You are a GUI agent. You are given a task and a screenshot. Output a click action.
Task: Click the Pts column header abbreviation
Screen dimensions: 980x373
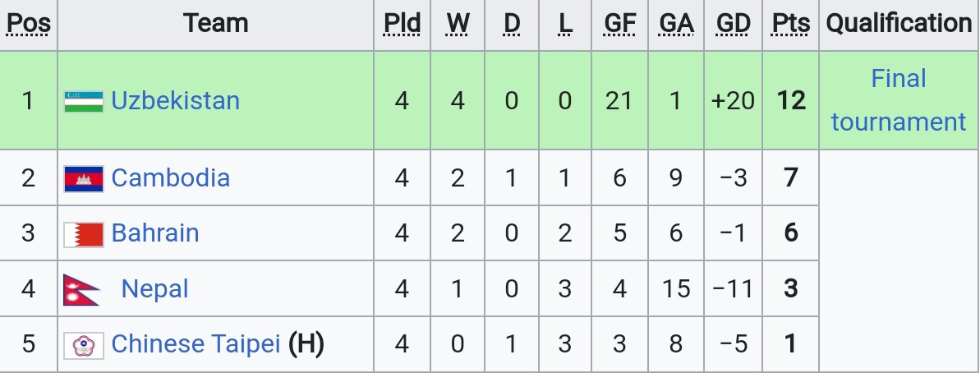pos(790,24)
